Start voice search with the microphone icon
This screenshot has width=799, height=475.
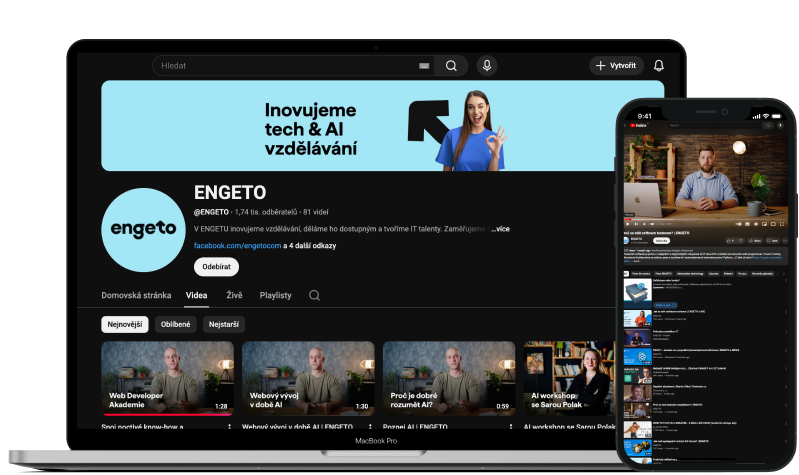(487, 66)
